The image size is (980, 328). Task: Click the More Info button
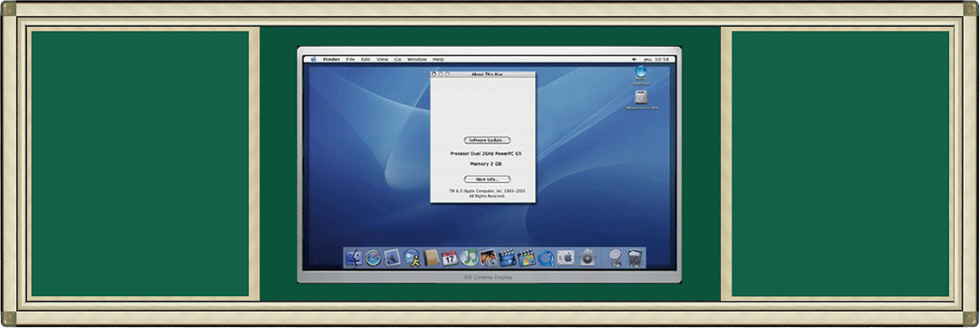[x=487, y=179]
